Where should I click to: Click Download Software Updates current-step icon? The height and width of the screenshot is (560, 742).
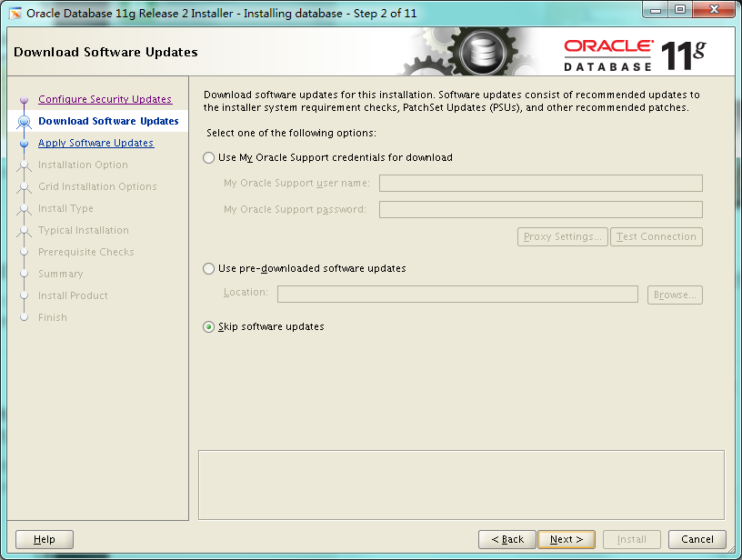[x=25, y=122]
